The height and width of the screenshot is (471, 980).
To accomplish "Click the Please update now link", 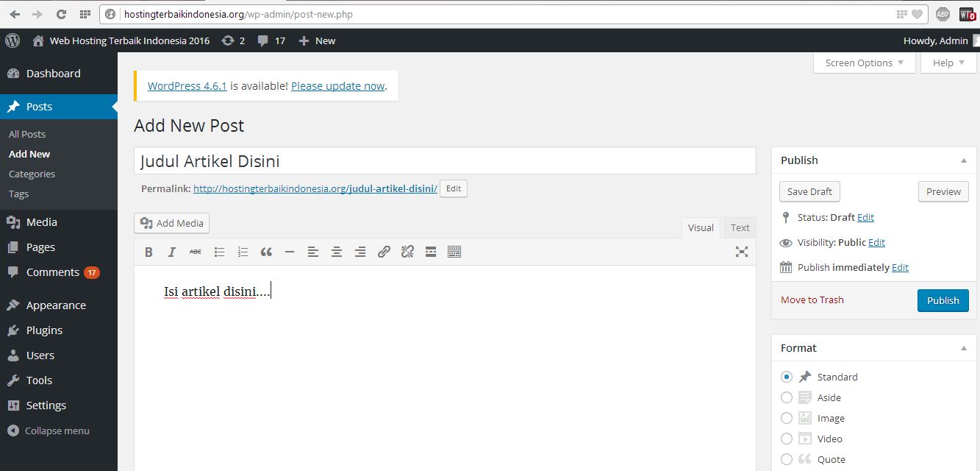I will pyautogui.click(x=337, y=85).
